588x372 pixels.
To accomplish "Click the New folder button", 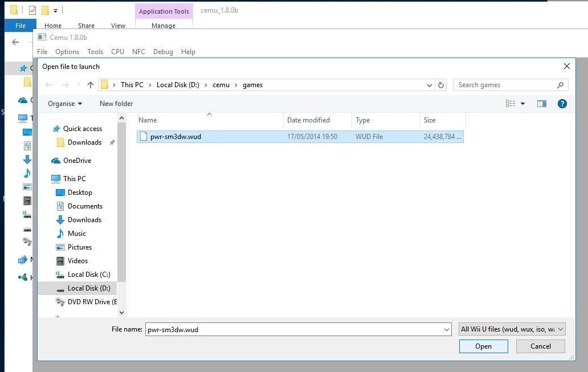I will pyautogui.click(x=116, y=104).
